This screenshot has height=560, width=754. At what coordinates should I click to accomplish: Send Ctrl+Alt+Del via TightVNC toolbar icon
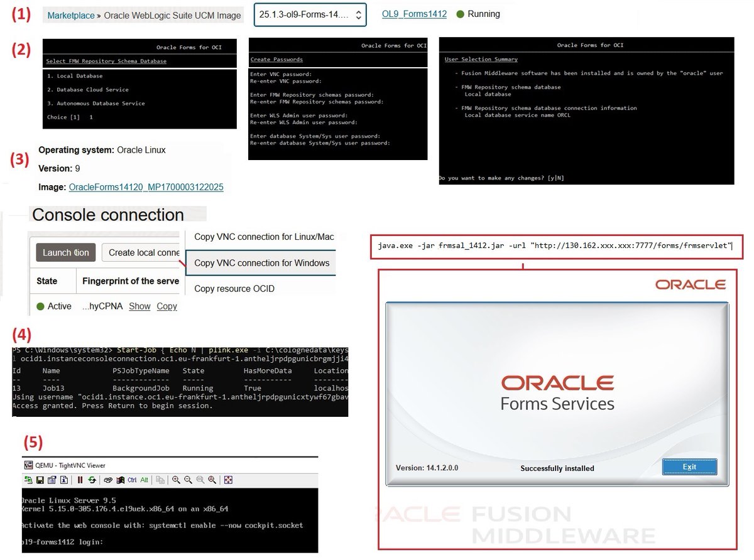coord(108,480)
